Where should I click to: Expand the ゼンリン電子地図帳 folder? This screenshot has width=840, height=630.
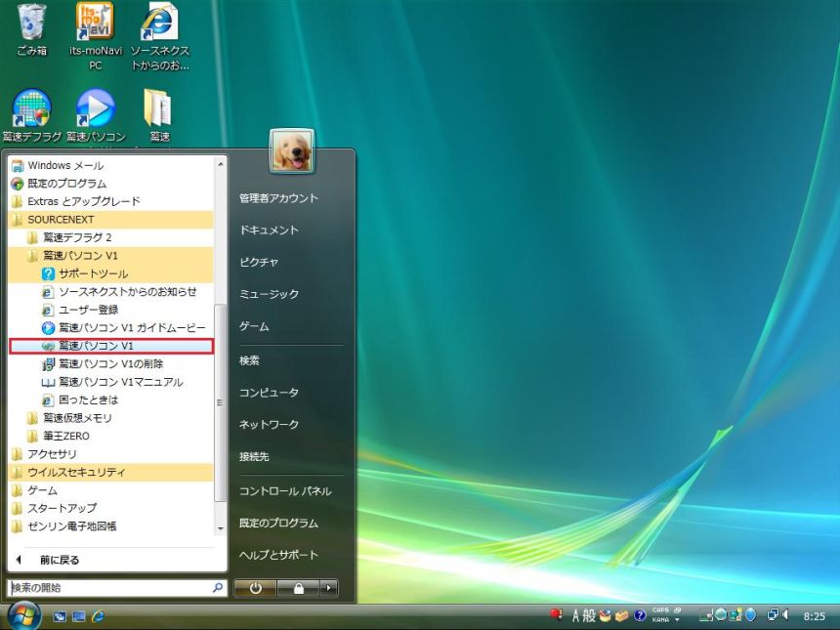[111, 526]
